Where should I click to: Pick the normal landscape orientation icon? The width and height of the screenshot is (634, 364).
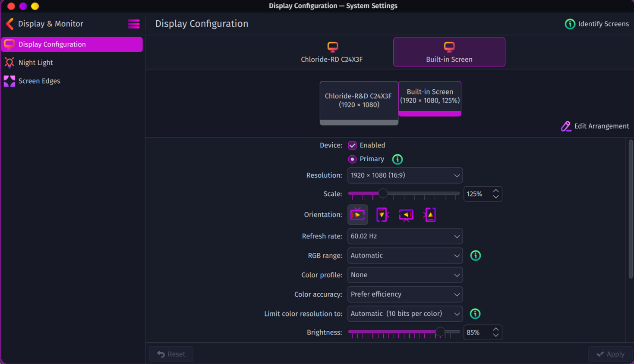pos(358,215)
